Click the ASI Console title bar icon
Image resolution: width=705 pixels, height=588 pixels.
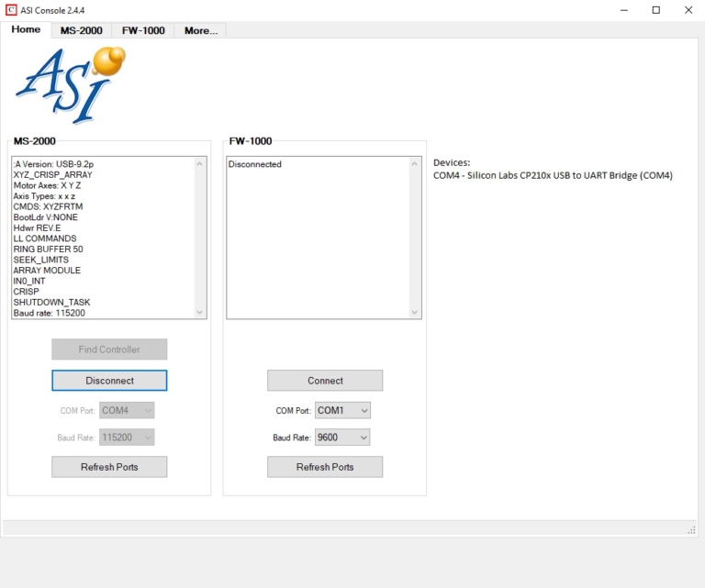(11, 10)
